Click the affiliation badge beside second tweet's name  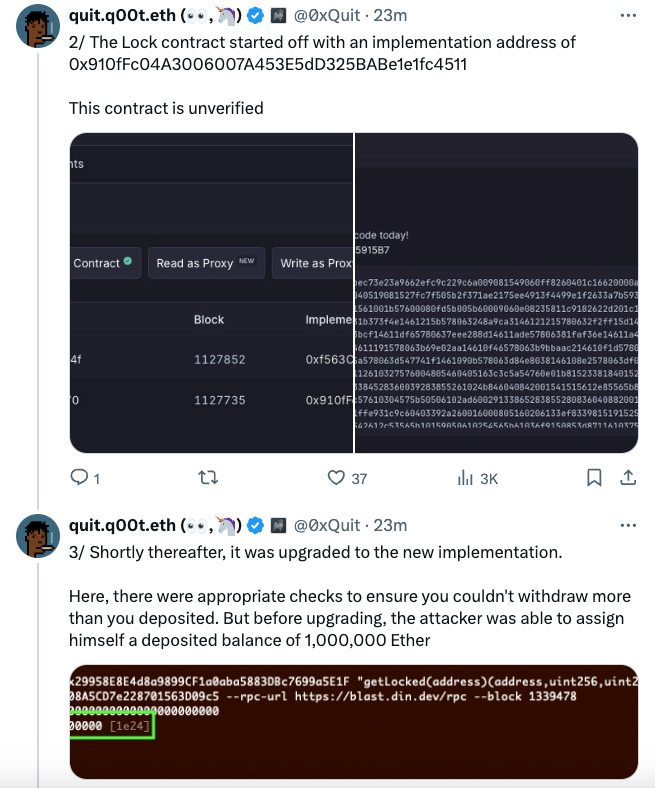pos(278,526)
